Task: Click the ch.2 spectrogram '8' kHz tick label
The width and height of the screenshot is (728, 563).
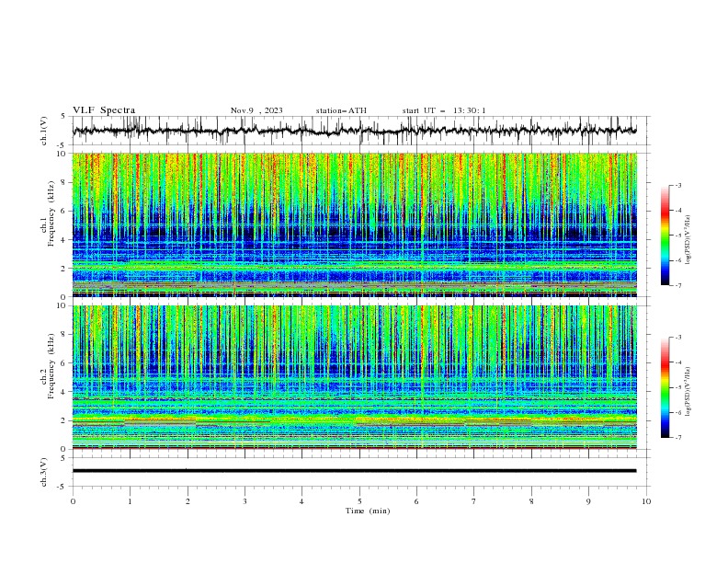Action: (63, 335)
